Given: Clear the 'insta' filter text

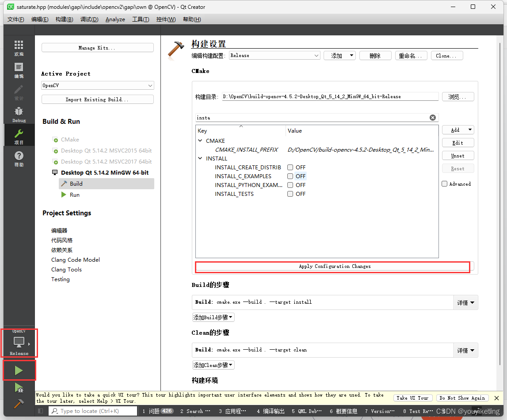Looking at the screenshot, I should pos(433,118).
